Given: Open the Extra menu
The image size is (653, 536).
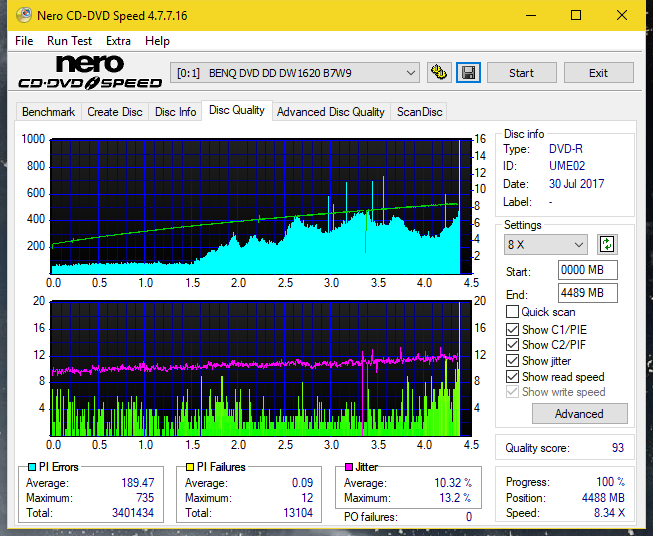Looking at the screenshot, I should [118, 41].
